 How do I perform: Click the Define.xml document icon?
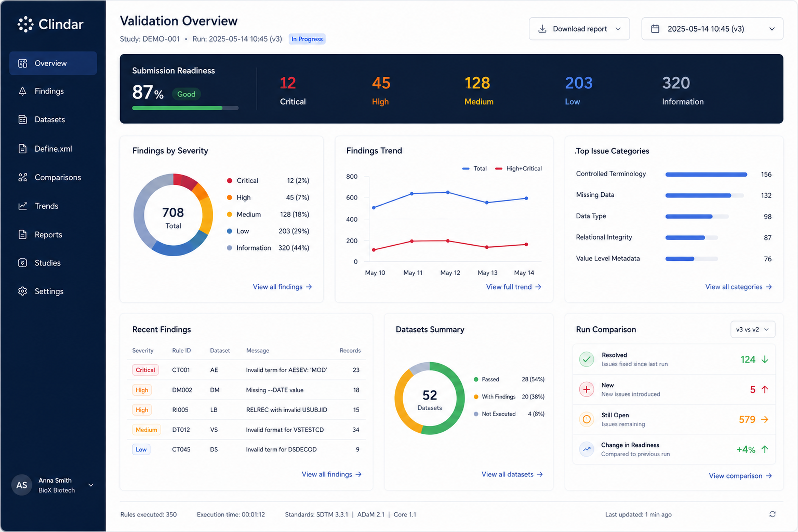(x=22, y=149)
